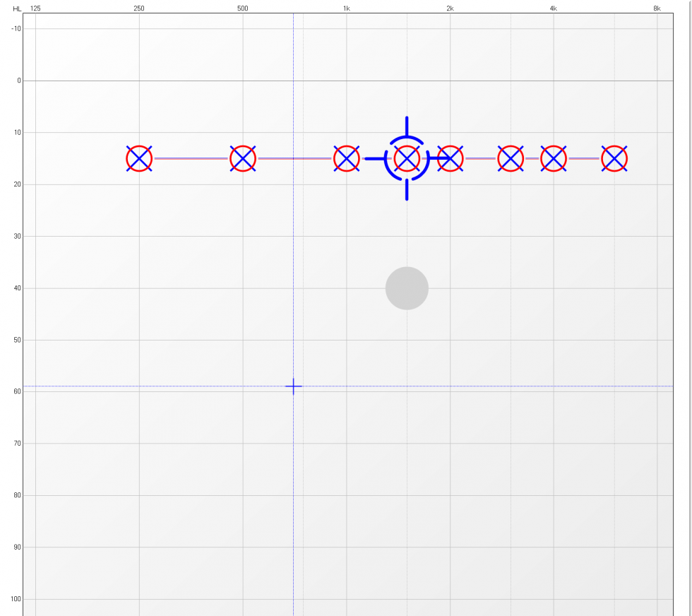Click the 50 dB level label
This screenshot has height=616, width=692.
click(17, 340)
